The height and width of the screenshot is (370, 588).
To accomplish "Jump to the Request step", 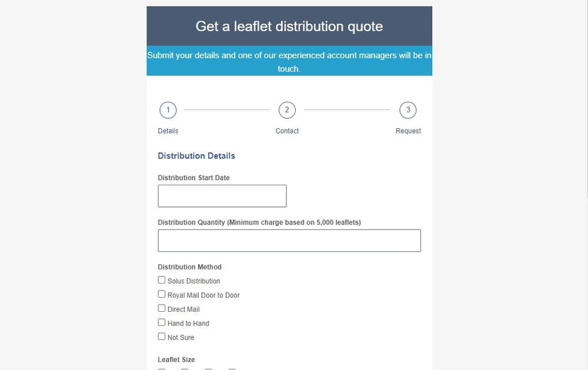I will pyautogui.click(x=408, y=131).
